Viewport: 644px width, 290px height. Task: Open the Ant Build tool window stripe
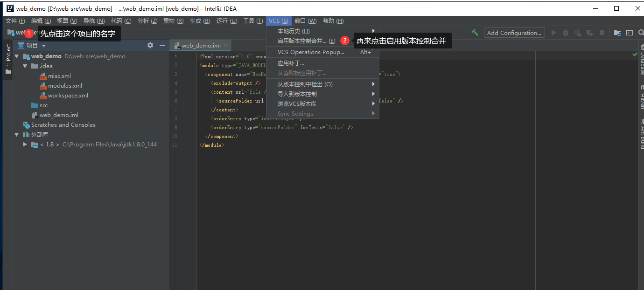pos(642,134)
